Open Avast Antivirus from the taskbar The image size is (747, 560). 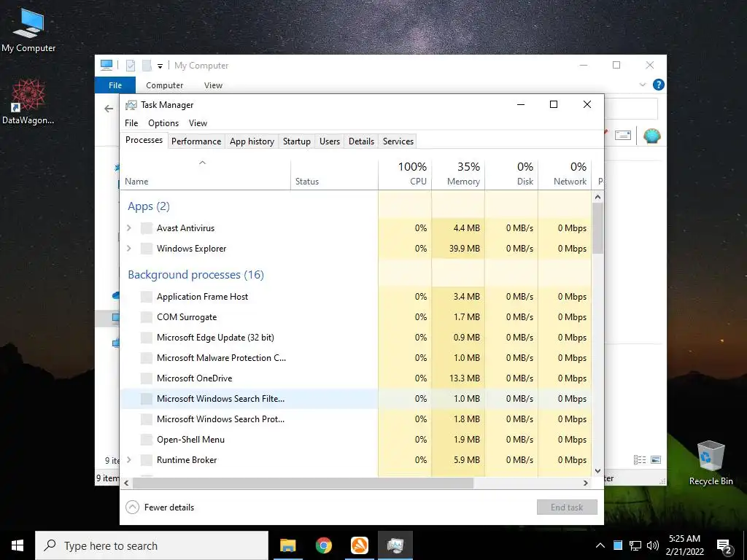(359, 545)
